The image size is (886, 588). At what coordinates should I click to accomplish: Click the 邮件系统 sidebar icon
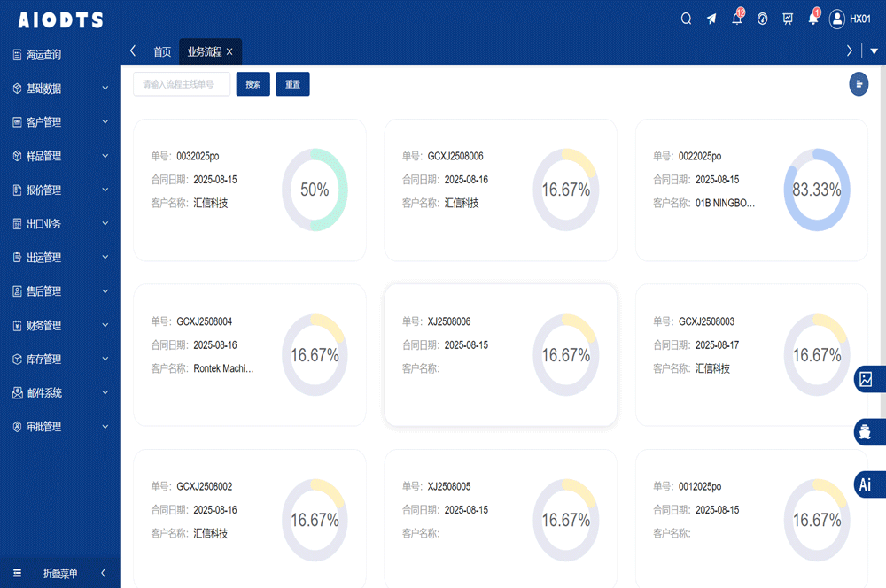point(17,392)
